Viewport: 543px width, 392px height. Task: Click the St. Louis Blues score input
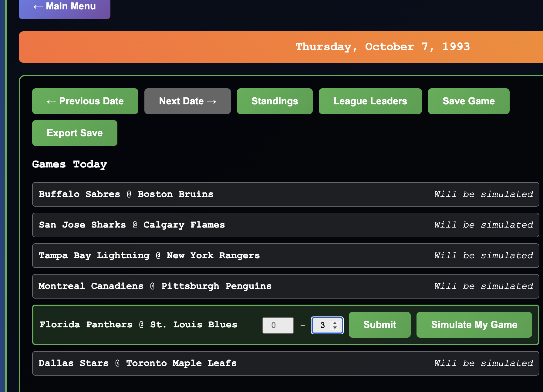(322, 325)
